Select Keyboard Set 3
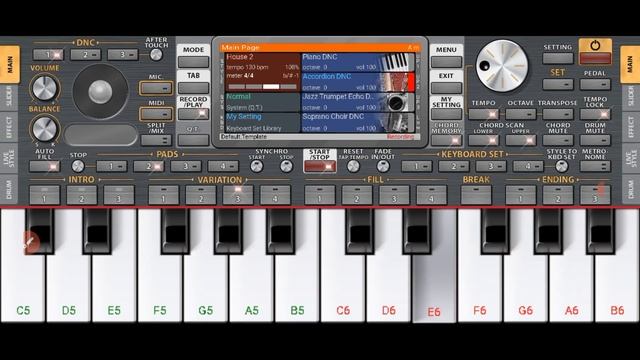 coord(491,166)
